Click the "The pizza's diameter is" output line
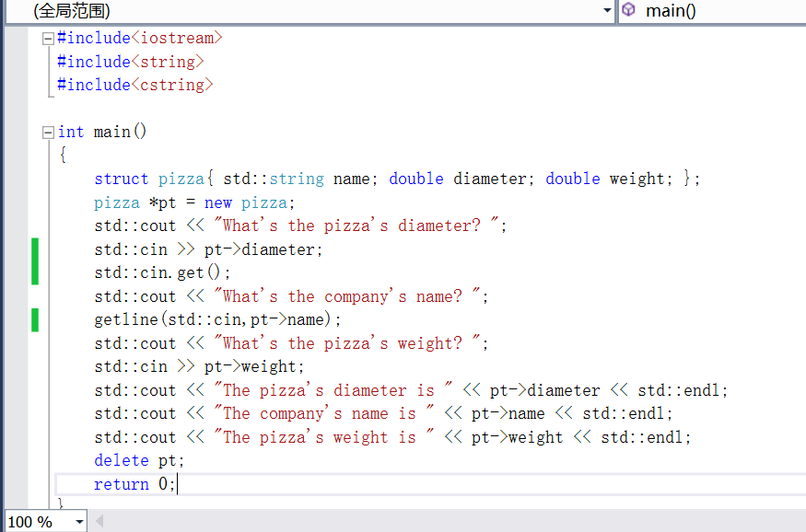This screenshot has width=806, height=532. pos(411,391)
